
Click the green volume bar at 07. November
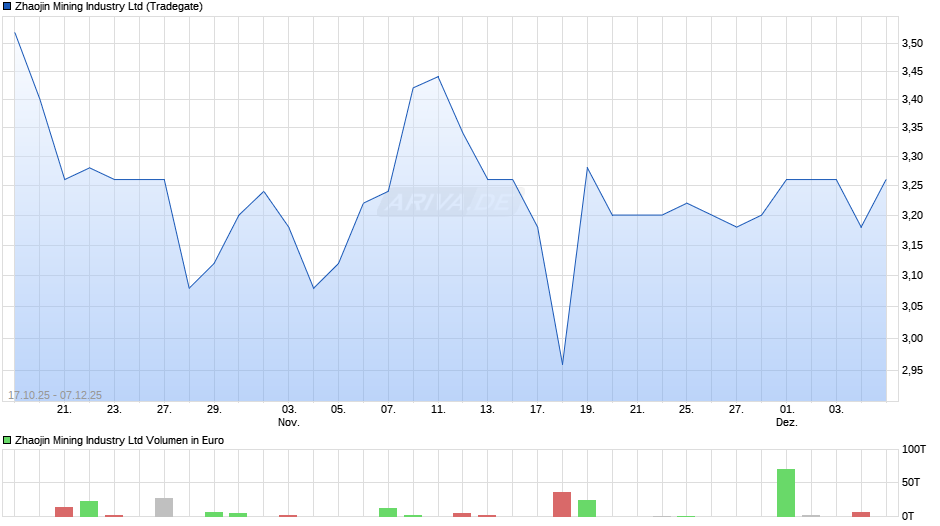point(388,512)
